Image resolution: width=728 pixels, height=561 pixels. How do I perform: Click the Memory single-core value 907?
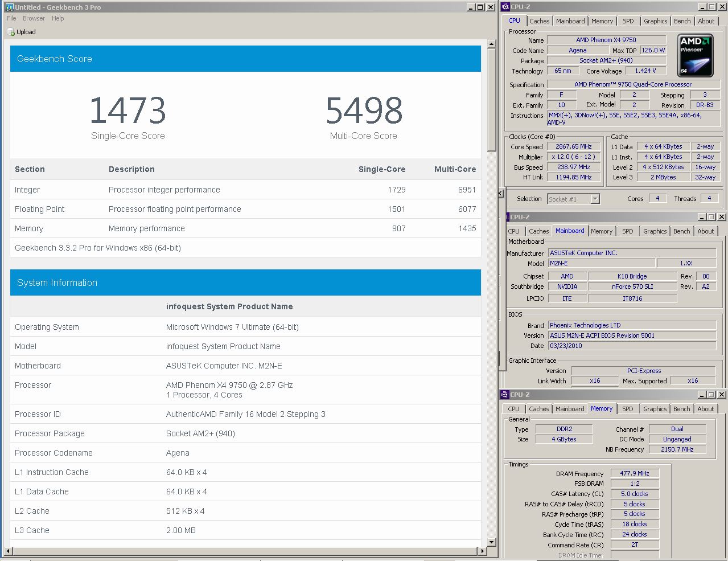[x=399, y=228]
